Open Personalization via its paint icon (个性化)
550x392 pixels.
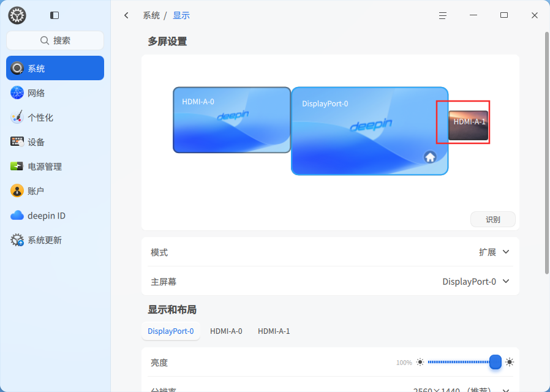(17, 117)
